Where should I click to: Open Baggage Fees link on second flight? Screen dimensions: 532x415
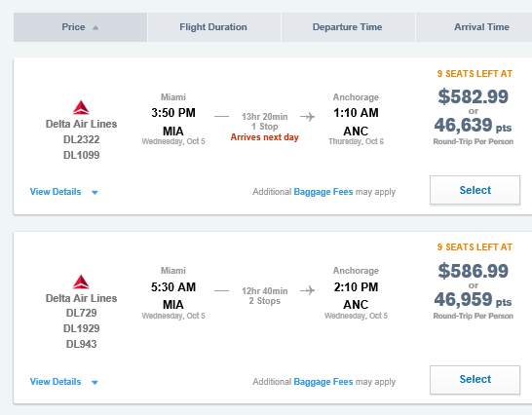pyautogui.click(x=323, y=382)
